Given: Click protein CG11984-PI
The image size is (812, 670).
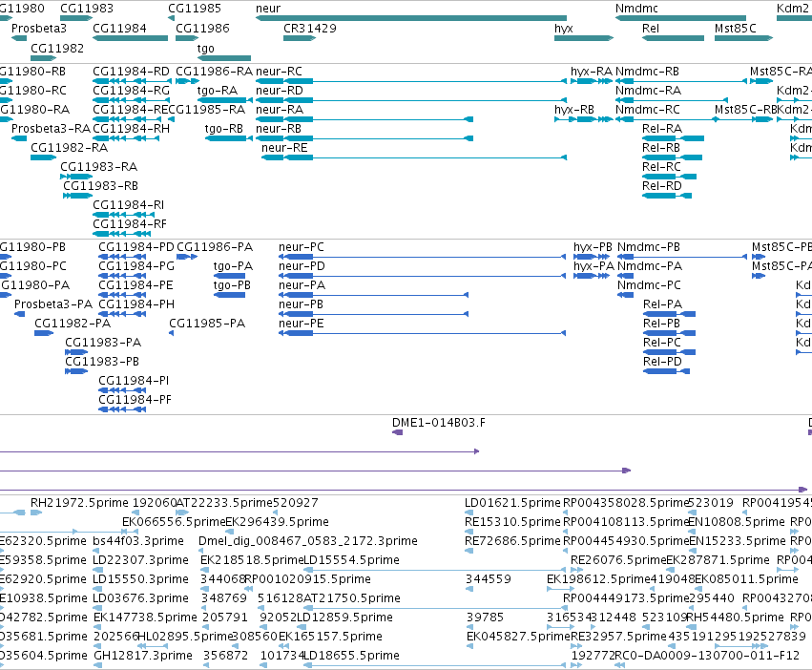Looking at the screenshot, I should click(x=134, y=381).
